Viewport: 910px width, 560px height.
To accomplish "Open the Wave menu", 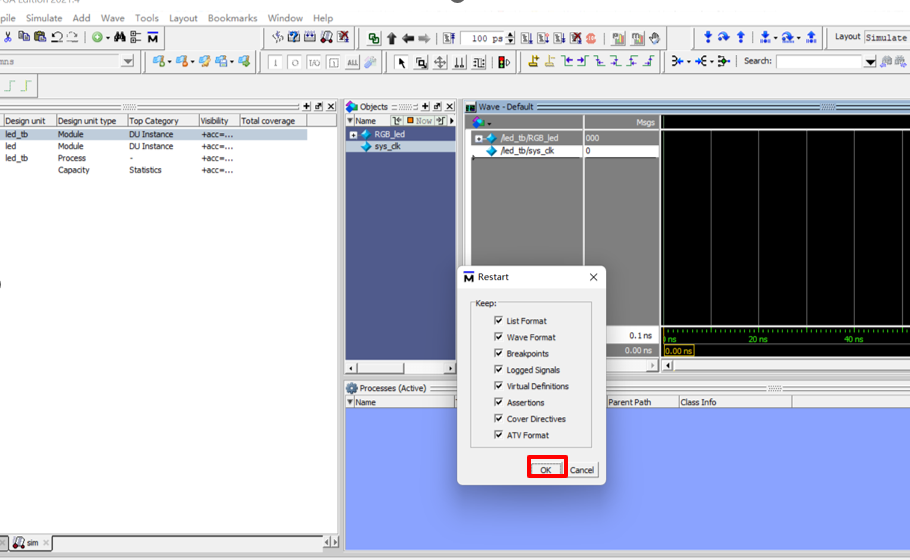I will pyautogui.click(x=113, y=18).
